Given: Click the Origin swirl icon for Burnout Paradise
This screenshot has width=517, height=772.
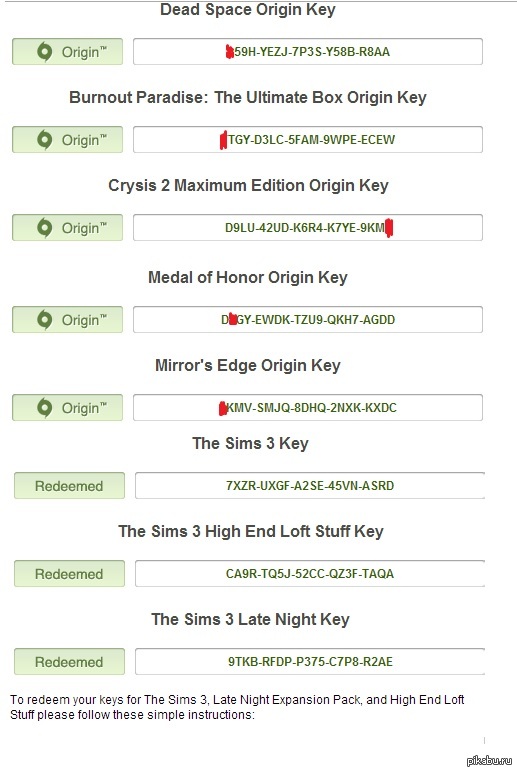Looking at the screenshot, I should [x=44, y=140].
